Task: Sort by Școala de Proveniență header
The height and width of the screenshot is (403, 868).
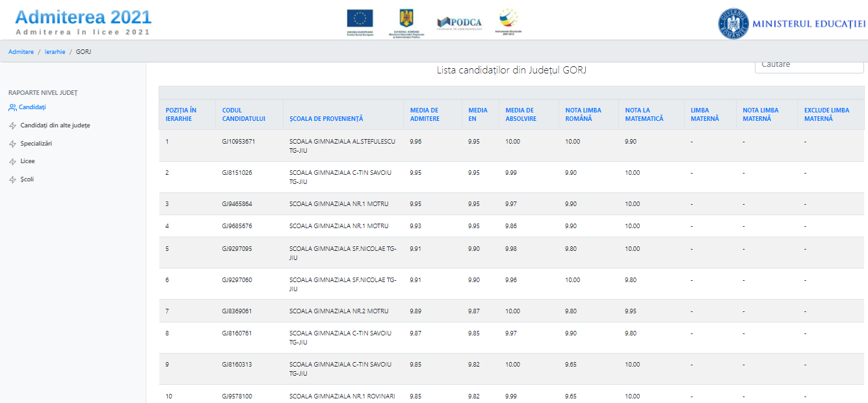Action: tap(326, 119)
